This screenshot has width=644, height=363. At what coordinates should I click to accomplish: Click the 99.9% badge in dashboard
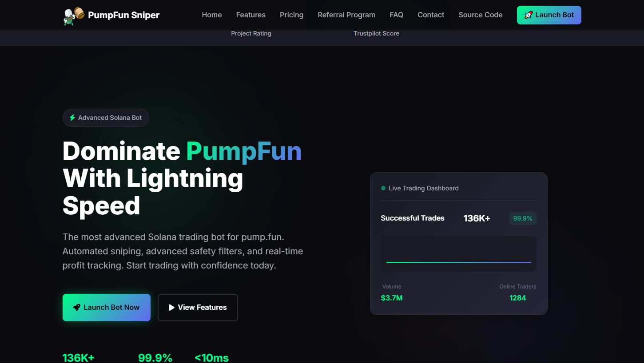coord(523,218)
